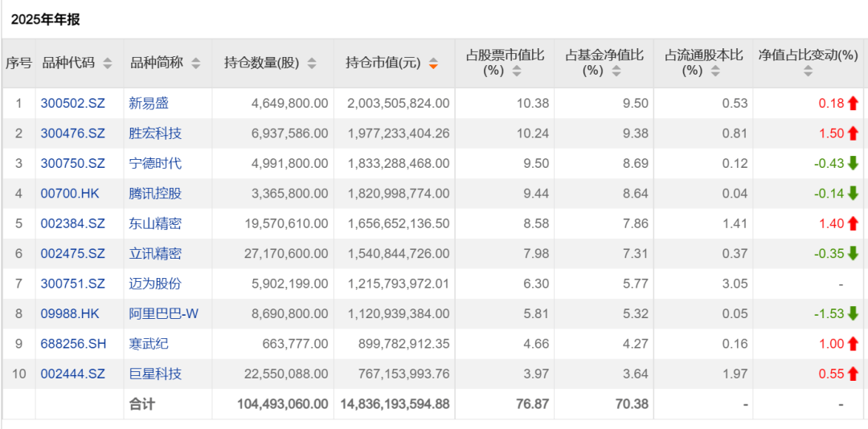This screenshot has height=429, width=868.
Task: Sort table by 持仓数量(股) arrows
Action: pyautogui.click(x=312, y=63)
